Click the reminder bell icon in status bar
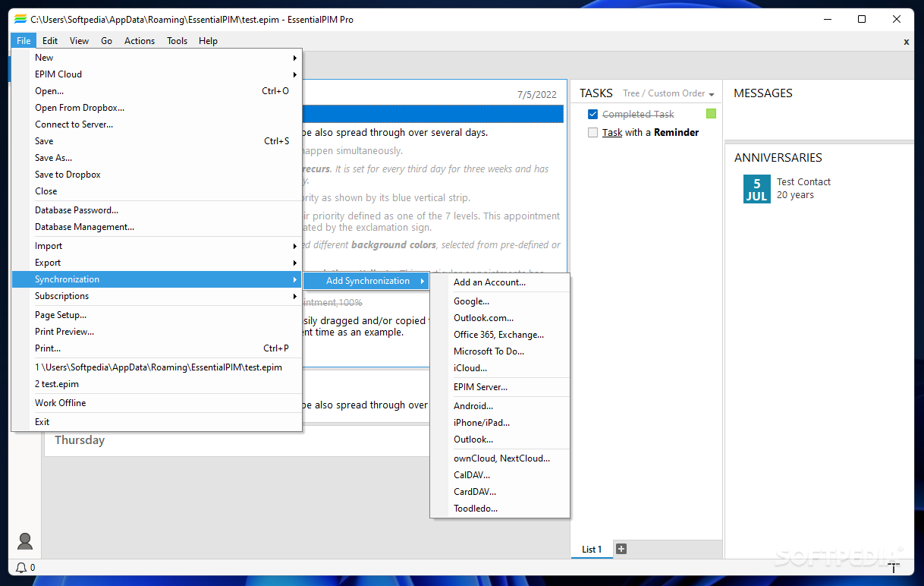The height and width of the screenshot is (586, 924). click(21, 568)
